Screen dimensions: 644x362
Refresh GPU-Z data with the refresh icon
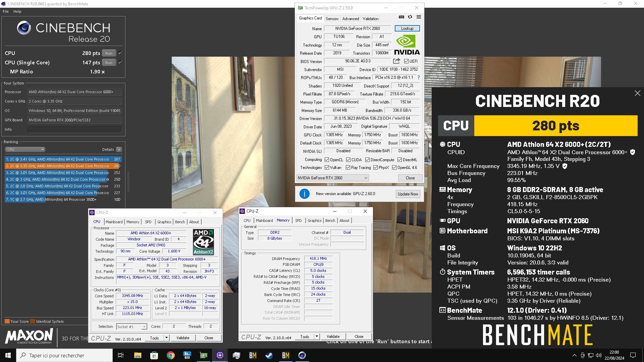[410, 17]
